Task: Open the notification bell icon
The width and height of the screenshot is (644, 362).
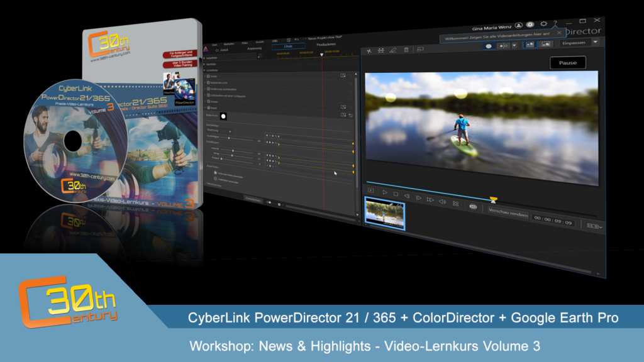Action: [x=530, y=25]
